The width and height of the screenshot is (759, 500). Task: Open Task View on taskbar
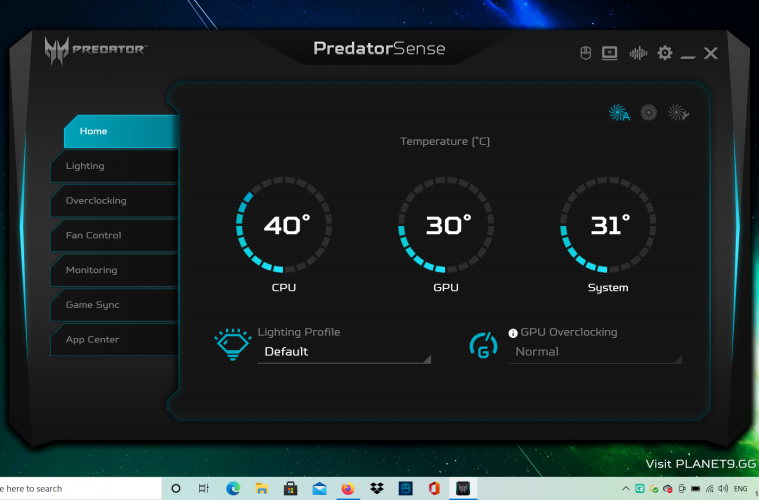click(204, 488)
